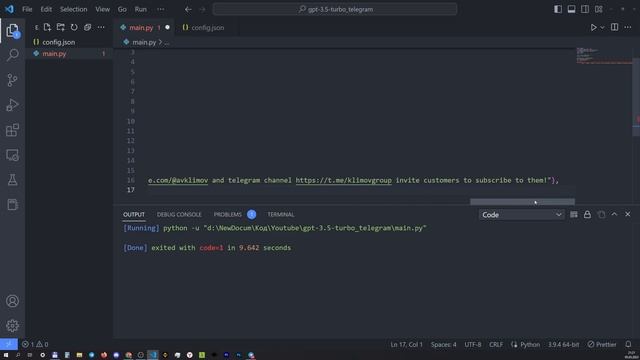The width and height of the screenshot is (640, 360).
Task: Open the Edit menu
Action: (46, 9)
